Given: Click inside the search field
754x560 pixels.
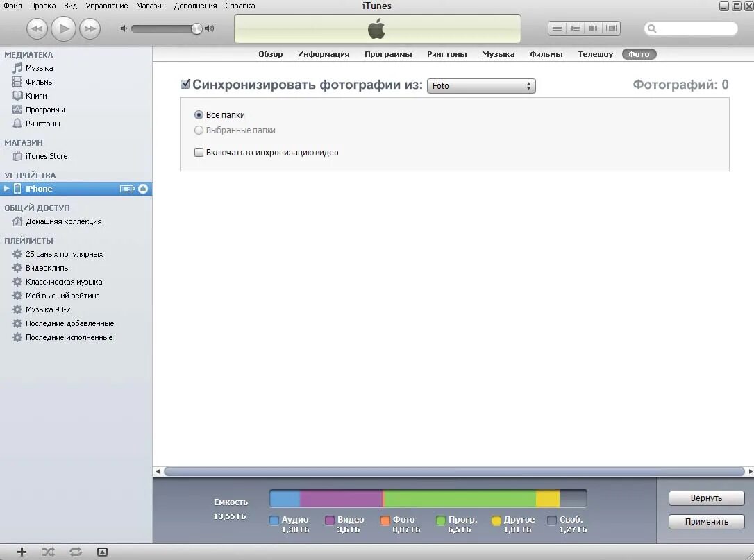Looking at the screenshot, I should pyautogui.click(x=691, y=28).
